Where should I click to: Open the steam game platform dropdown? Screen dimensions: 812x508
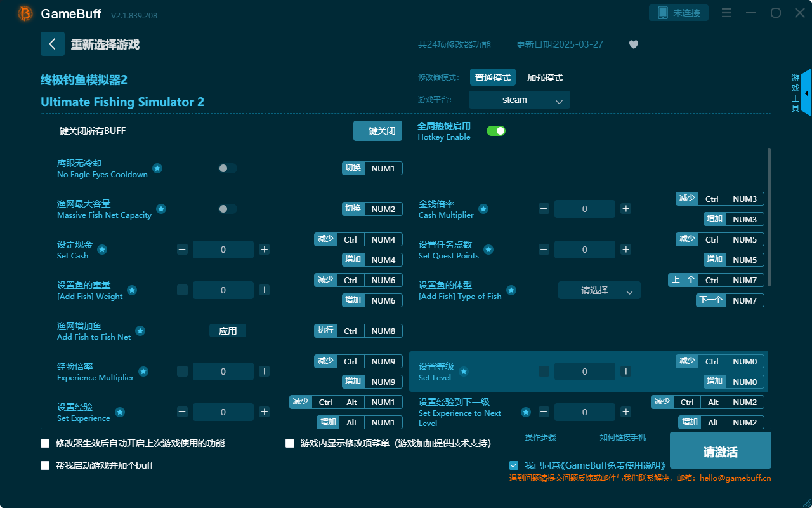519,100
